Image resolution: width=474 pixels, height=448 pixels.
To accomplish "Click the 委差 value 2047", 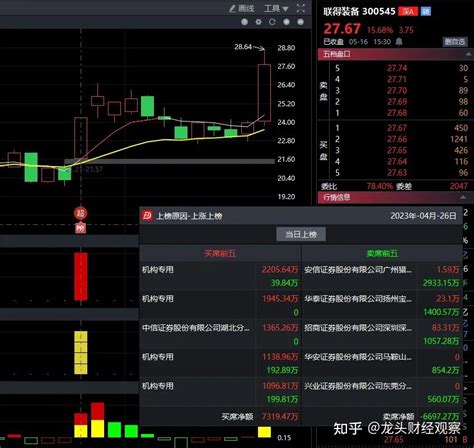I will pyautogui.click(x=459, y=186).
